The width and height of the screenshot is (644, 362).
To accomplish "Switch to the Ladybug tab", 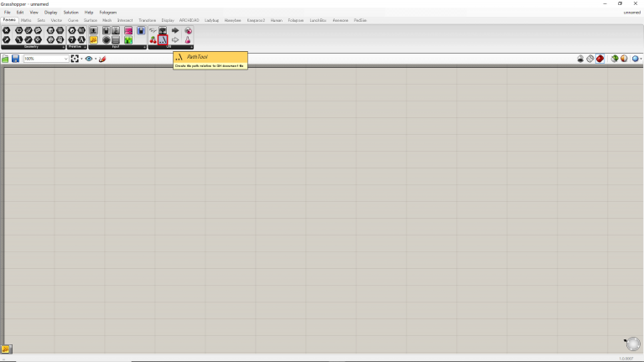I will [210, 19].
